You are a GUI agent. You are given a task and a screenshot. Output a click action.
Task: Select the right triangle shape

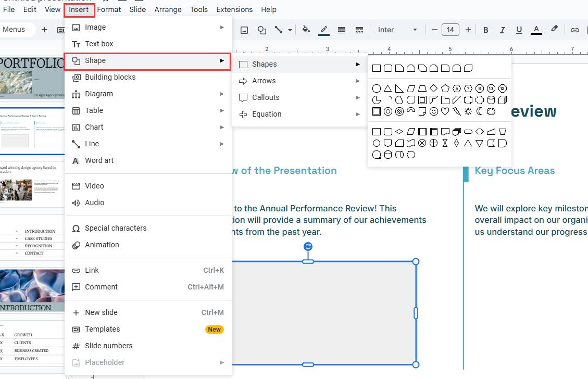point(399,89)
